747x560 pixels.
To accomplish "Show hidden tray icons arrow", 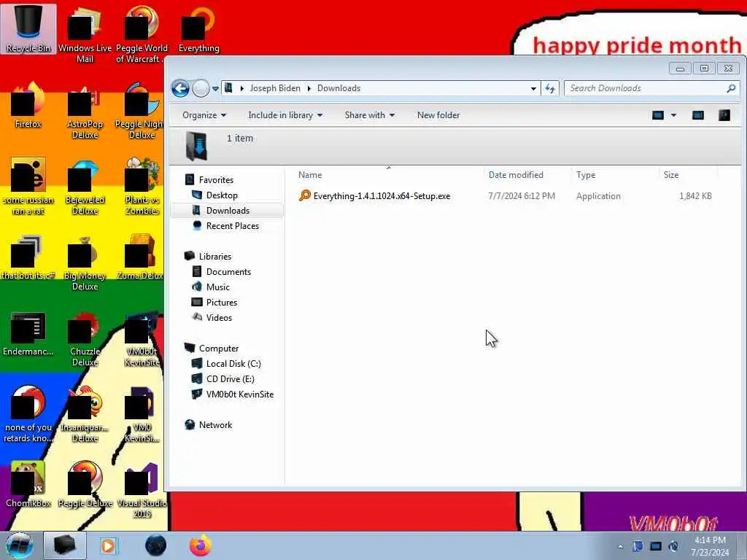I will point(620,547).
